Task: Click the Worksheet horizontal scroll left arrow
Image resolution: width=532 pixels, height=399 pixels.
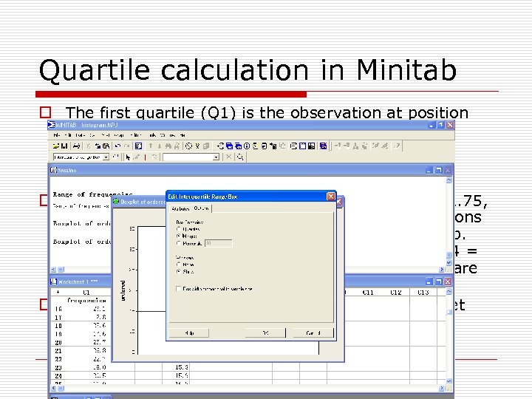Action: point(54,388)
